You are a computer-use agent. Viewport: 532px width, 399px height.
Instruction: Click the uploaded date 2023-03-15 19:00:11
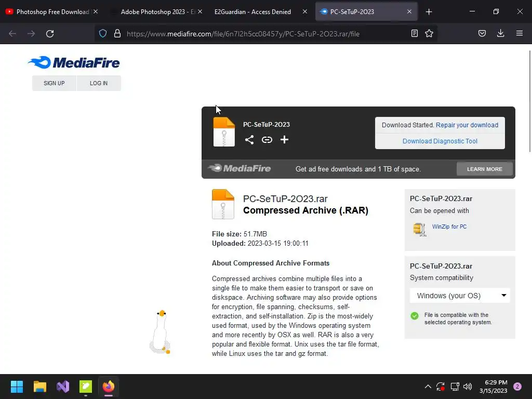coord(278,243)
